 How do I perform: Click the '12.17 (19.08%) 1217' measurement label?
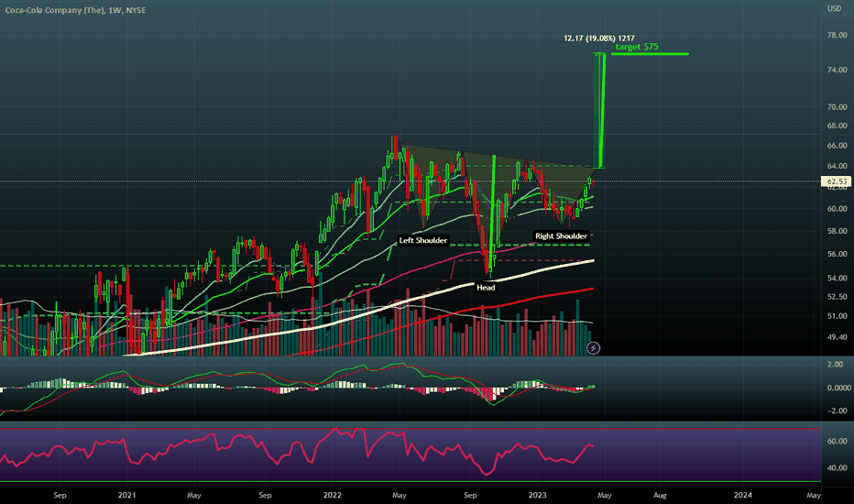[599, 38]
